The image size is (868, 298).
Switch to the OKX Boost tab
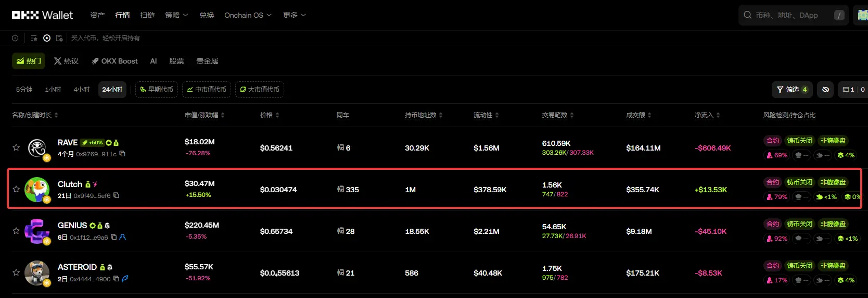[x=114, y=61]
